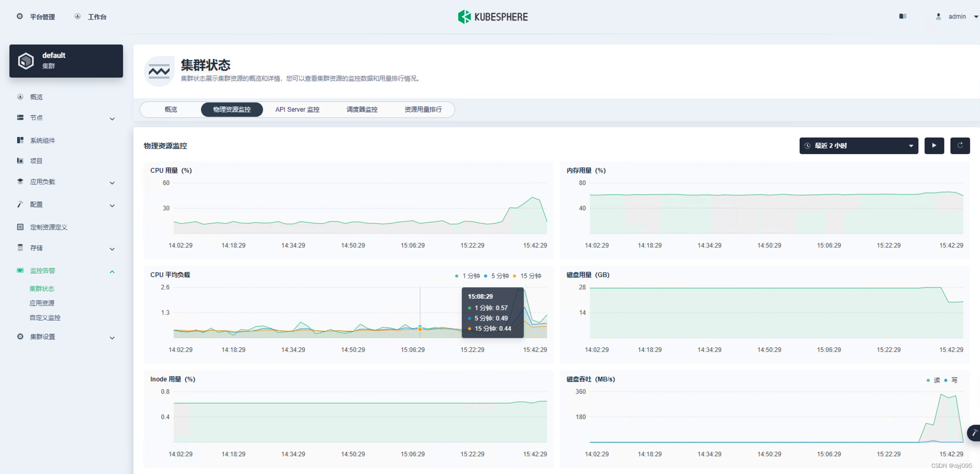The width and height of the screenshot is (980, 474).
Task: Expand the 存储 menu chevron
Action: coord(112,249)
